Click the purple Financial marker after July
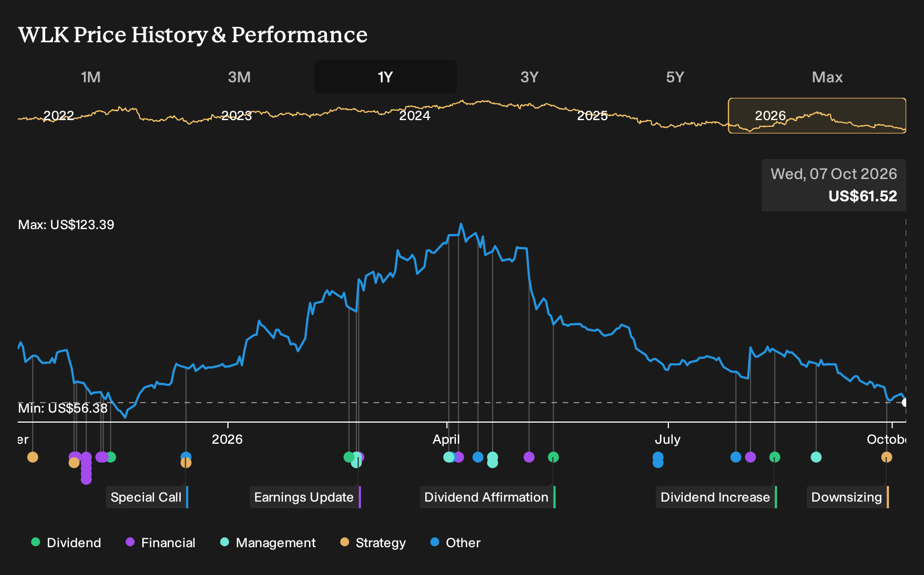The image size is (924, 575). pos(750,457)
